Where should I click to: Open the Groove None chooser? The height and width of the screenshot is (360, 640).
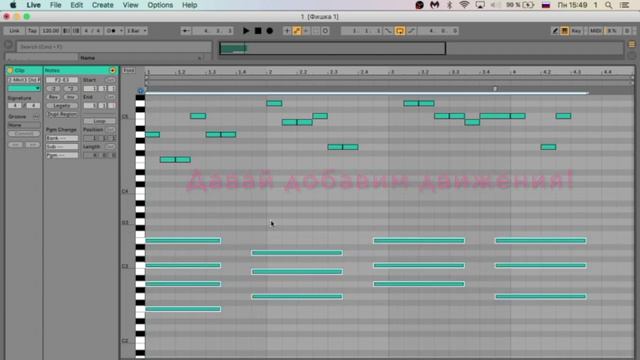pos(24,125)
